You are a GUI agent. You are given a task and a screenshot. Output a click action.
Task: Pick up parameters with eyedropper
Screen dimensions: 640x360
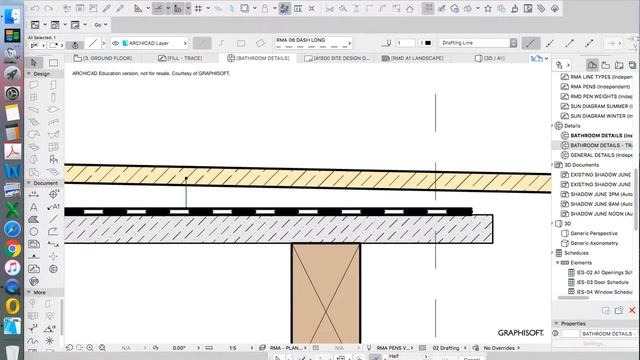(x=107, y=9)
